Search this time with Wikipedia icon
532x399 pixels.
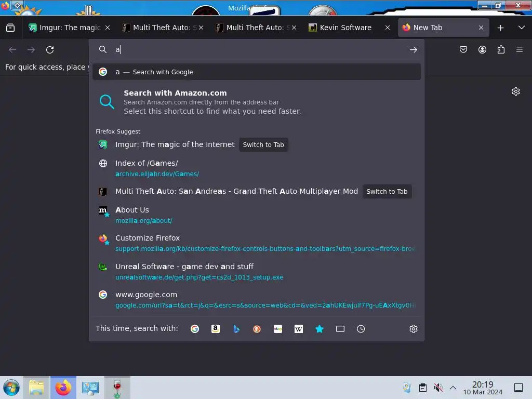(299, 329)
